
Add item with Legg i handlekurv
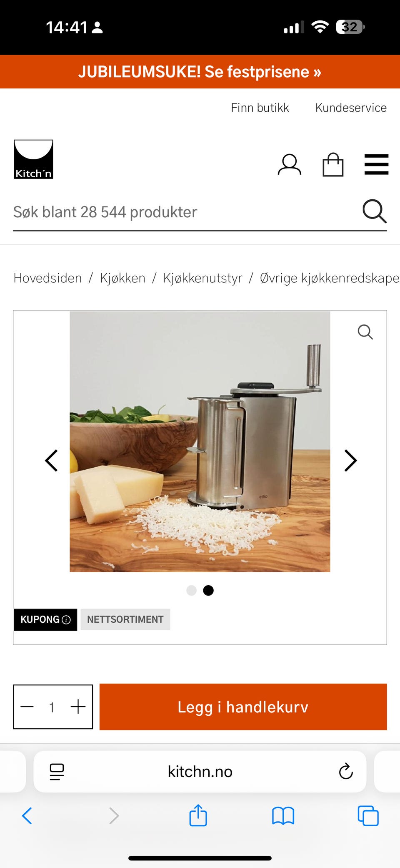click(243, 707)
